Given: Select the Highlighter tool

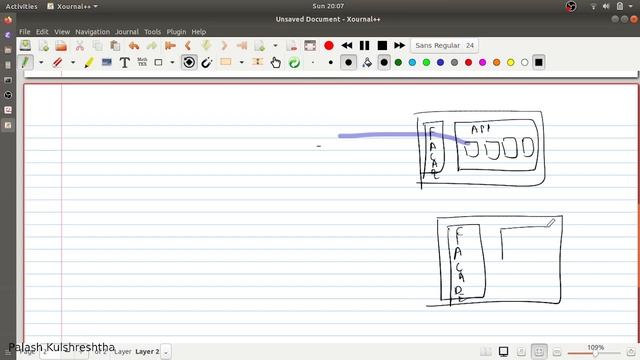Looking at the screenshot, I should click(x=89, y=62).
